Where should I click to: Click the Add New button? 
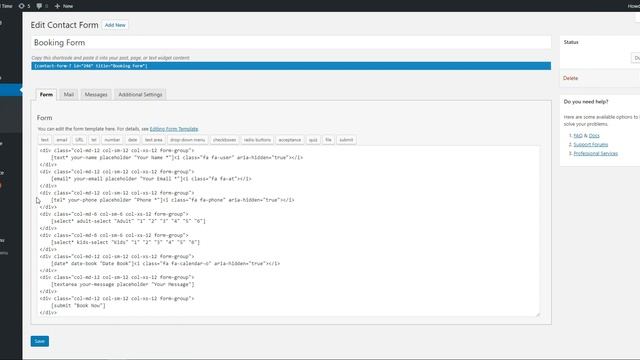115,25
